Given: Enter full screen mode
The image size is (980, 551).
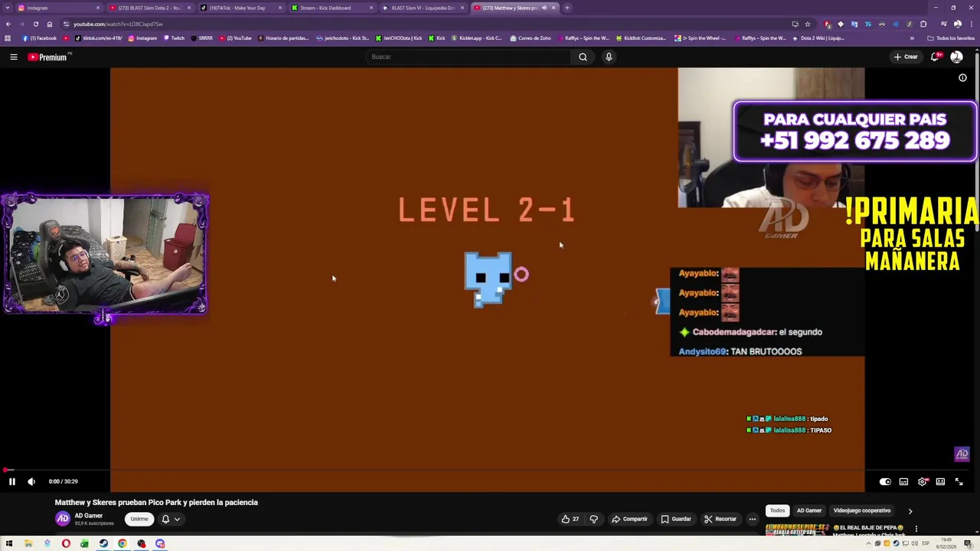Looking at the screenshot, I should (x=959, y=481).
